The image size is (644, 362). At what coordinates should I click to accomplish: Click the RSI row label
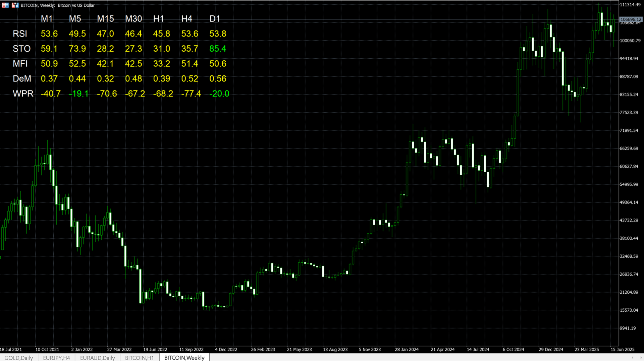[x=20, y=34]
